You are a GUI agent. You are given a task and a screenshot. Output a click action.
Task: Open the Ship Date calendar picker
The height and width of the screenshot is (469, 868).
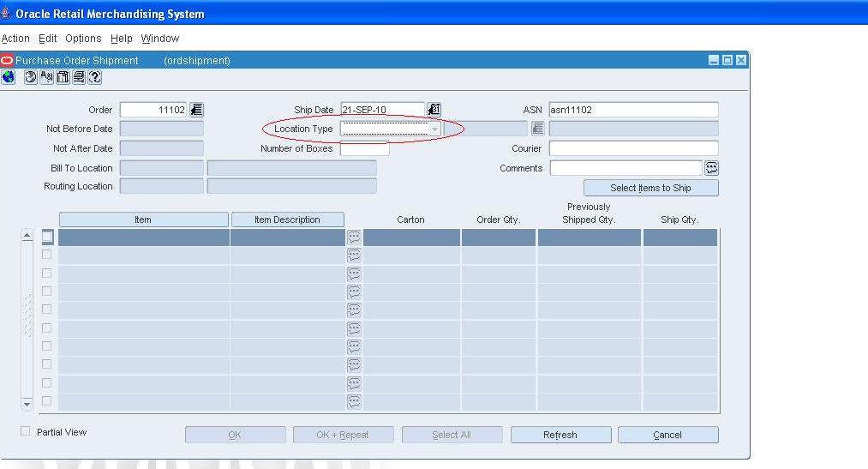434,110
